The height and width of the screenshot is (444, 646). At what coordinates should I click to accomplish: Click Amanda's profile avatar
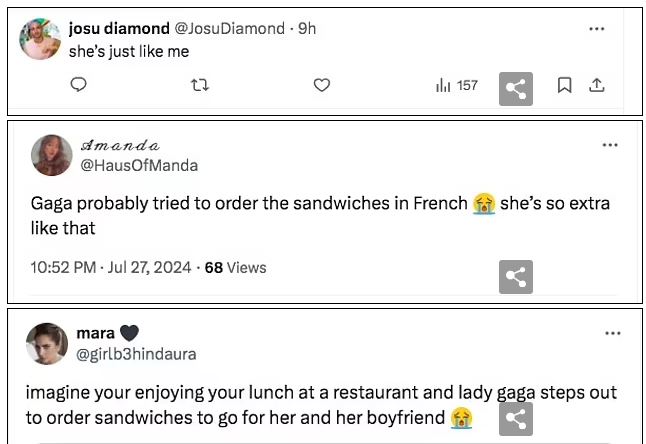point(52,155)
